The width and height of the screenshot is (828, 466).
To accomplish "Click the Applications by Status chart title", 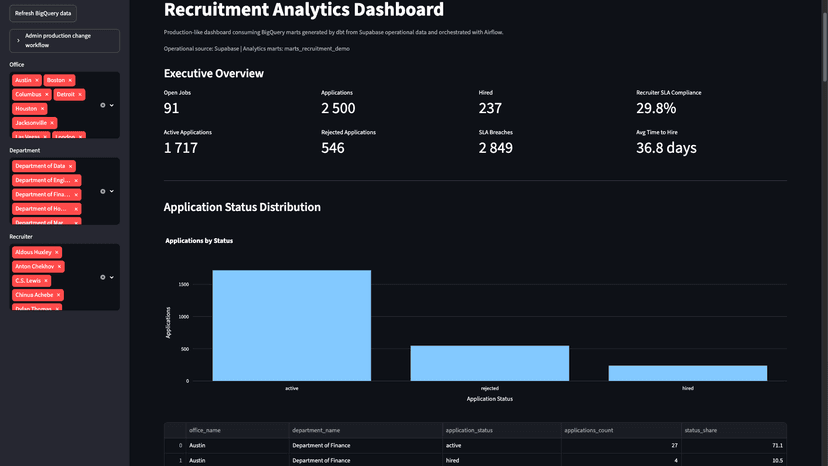I will tap(199, 241).
